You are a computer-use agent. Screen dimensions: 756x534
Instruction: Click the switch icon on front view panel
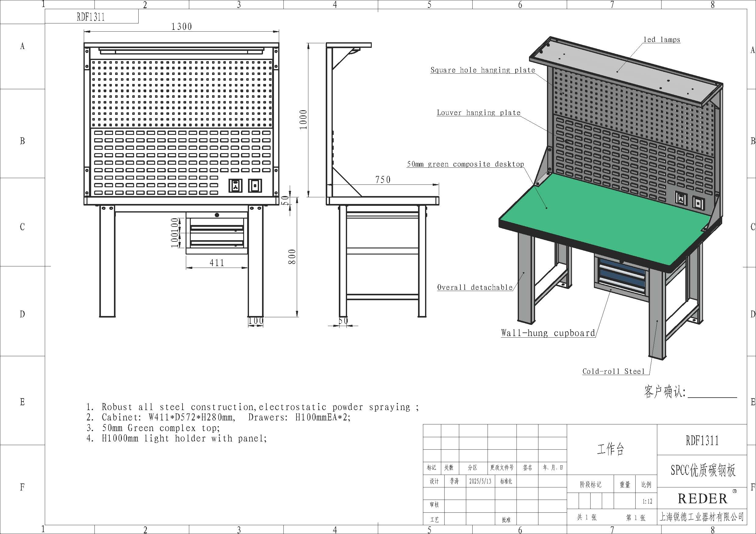pos(255,186)
